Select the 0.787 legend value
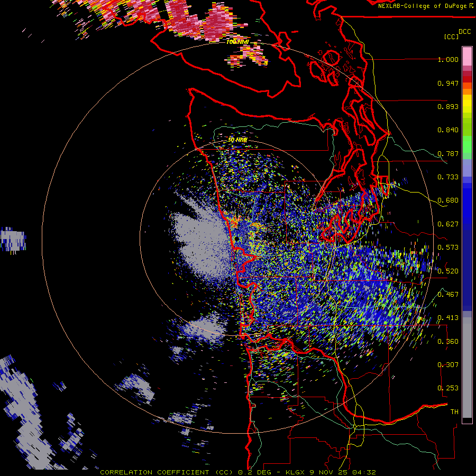 (x=448, y=153)
